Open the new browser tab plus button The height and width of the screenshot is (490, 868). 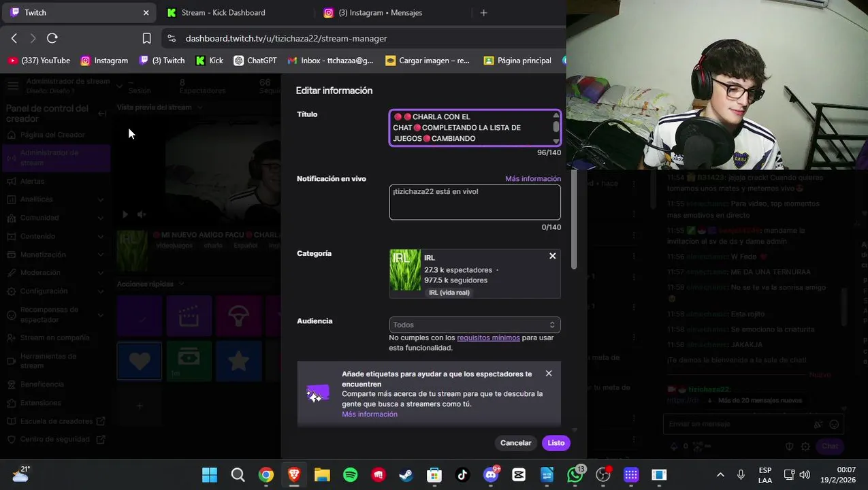coord(483,12)
